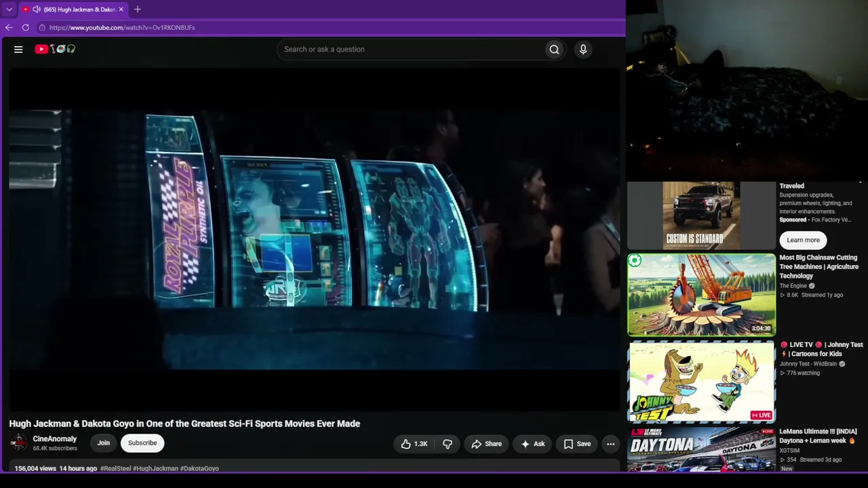Open the YouTube guide hamburger menu
The image size is (868, 488).
18,49
